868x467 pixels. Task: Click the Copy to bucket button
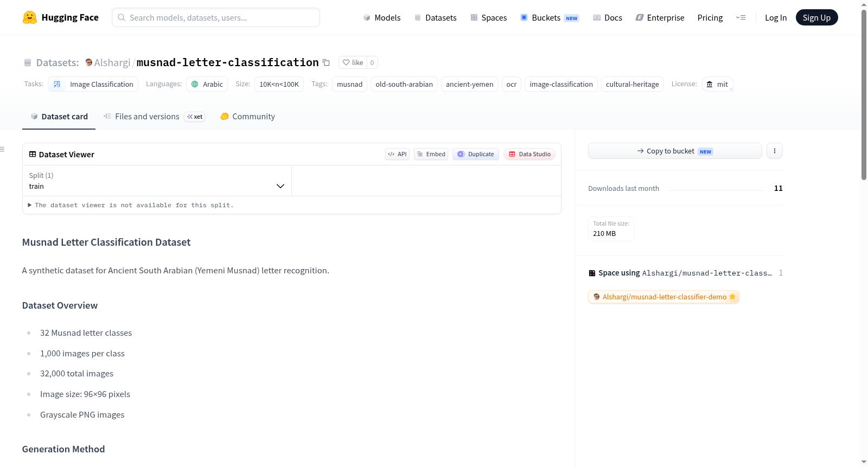675,151
